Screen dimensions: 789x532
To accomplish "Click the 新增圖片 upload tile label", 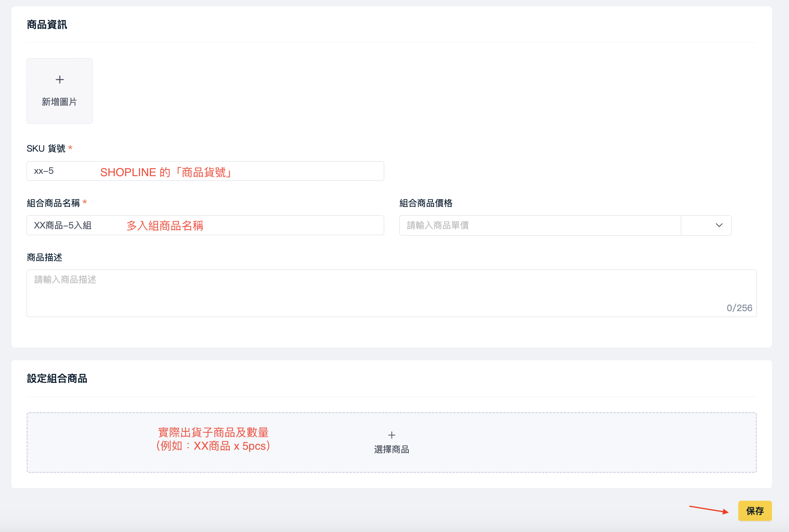I will tap(59, 102).
